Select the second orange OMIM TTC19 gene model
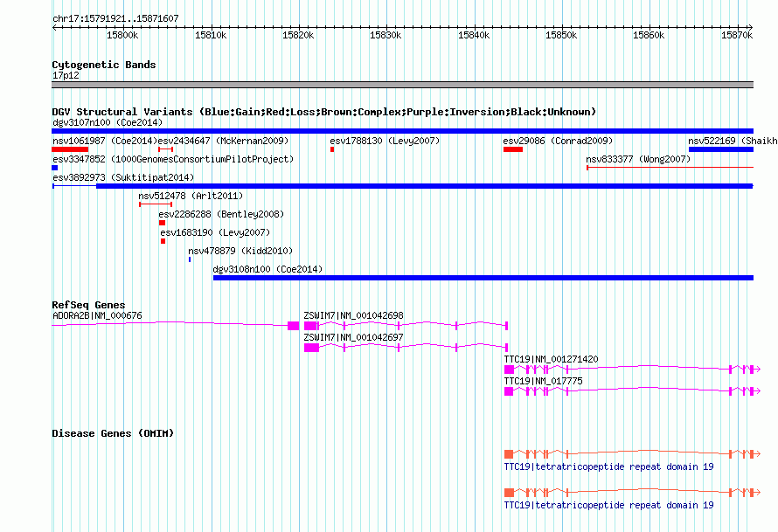The width and height of the screenshot is (778, 532). pyautogui.click(x=633, y=493)
